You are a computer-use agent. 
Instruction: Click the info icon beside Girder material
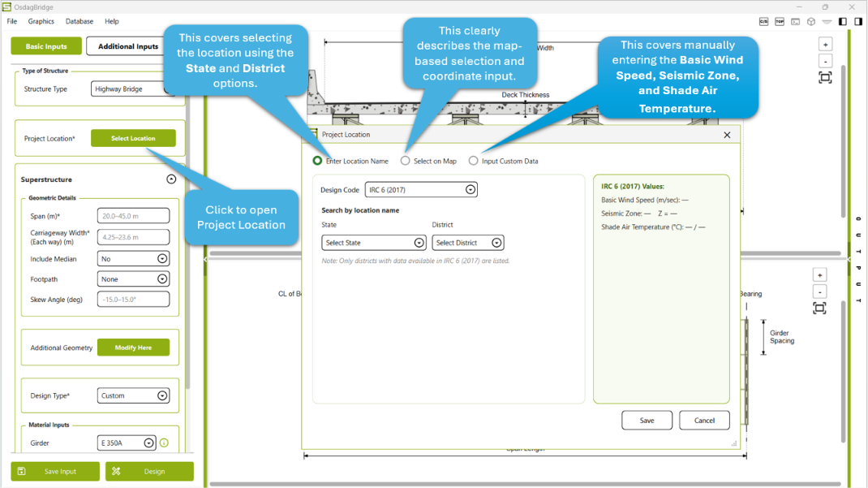tap(164, 443)
